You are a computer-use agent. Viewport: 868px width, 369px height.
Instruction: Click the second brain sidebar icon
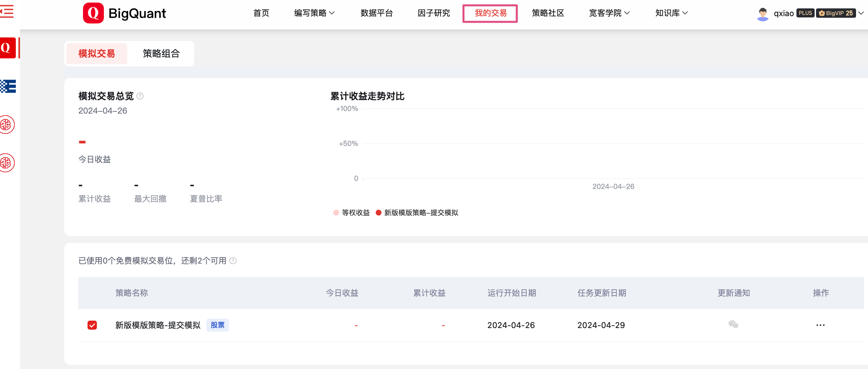(x=7, y=163)
